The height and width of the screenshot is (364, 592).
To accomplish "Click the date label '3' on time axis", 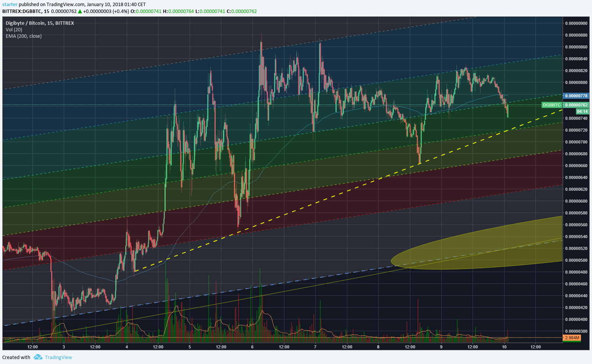I will [64, 347].
